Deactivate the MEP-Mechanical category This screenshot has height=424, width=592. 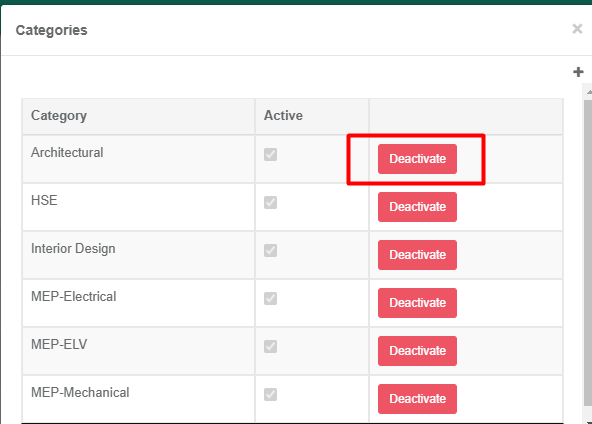tap(417, 399)
